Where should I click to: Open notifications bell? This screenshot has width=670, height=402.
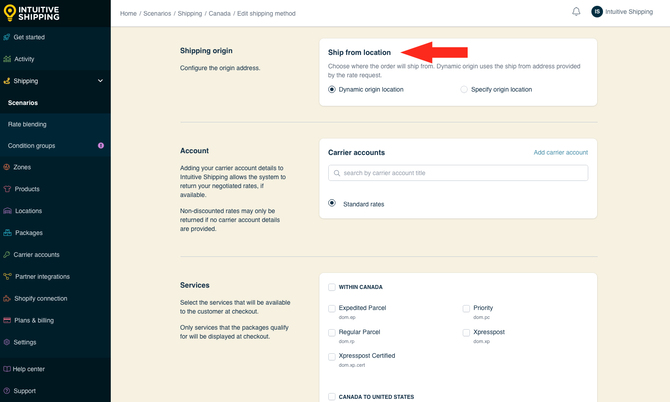point(576,12)
